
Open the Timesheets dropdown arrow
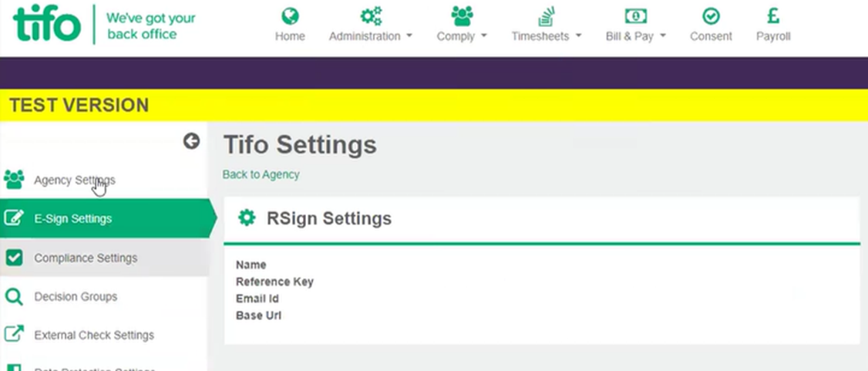[578, 36]
